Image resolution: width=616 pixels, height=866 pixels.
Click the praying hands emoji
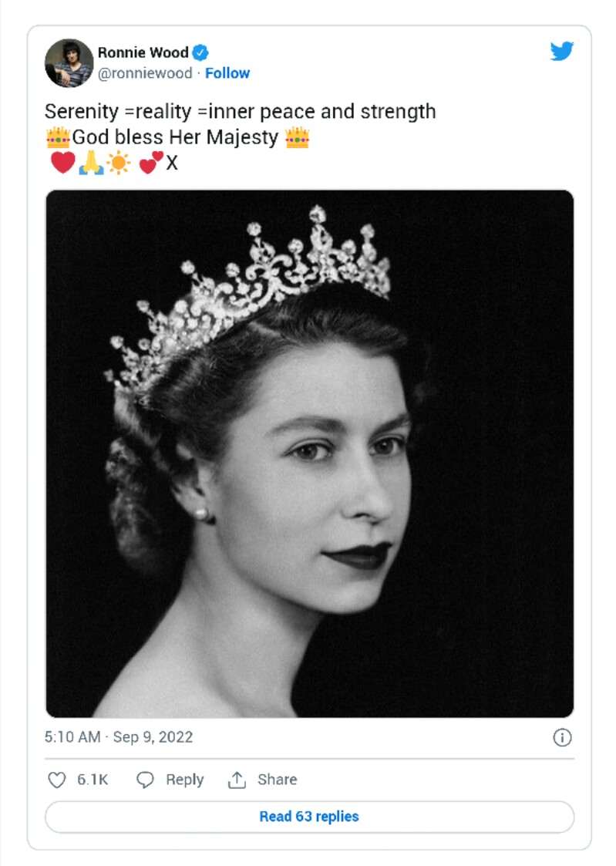click(91, 163)
